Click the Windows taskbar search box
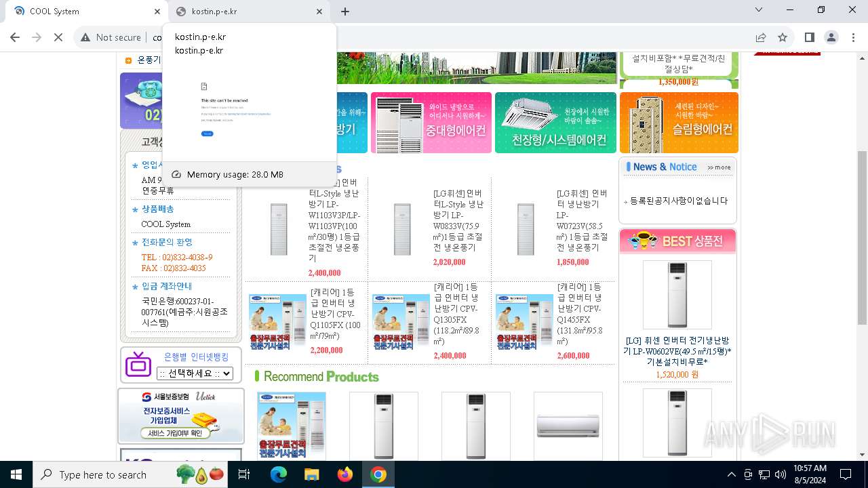Screen dimensions: 868x488 click(131, 474)
